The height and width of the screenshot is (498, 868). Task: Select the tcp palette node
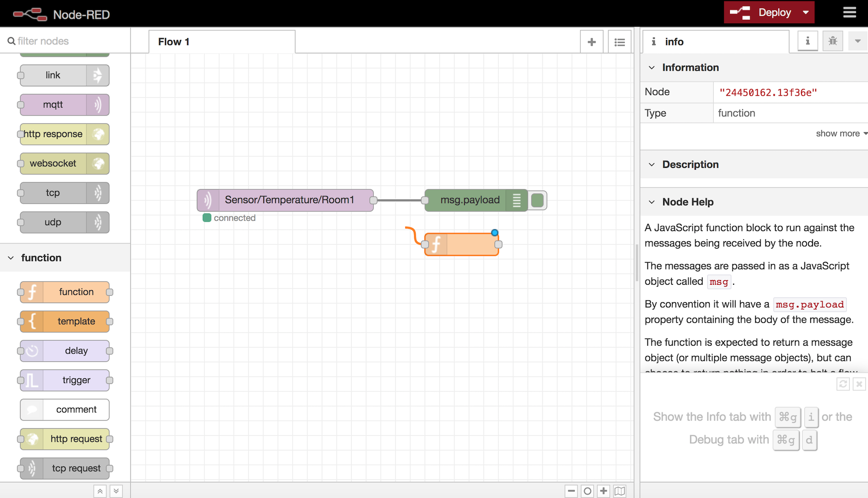(65, 193)
